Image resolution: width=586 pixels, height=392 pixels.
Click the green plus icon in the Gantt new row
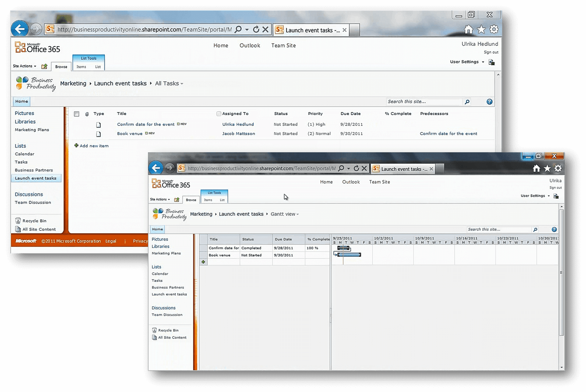[x=203, y=262]
